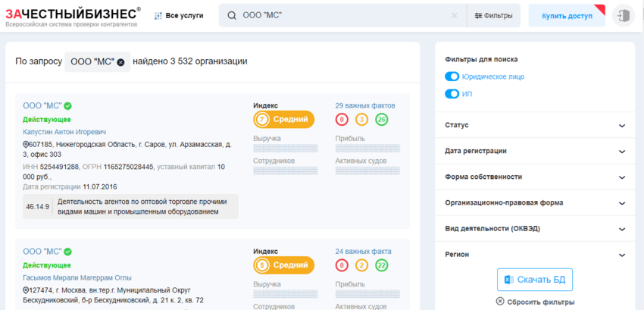Viewport: 644px width, 310px height.
Task: Open Капустин Антон Игоревич profile
Action: click(64, 132)
